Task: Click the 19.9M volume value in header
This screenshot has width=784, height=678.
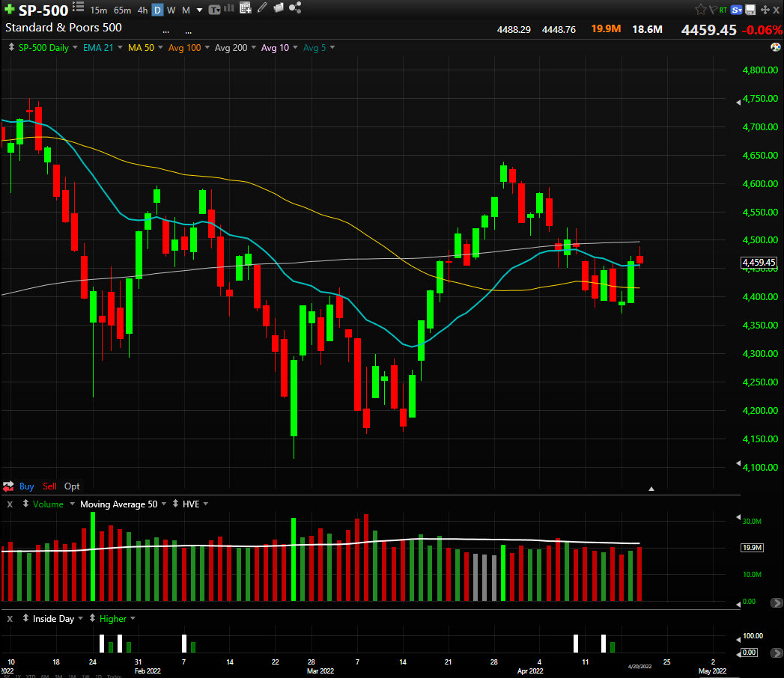Action: tap(606, 29)
